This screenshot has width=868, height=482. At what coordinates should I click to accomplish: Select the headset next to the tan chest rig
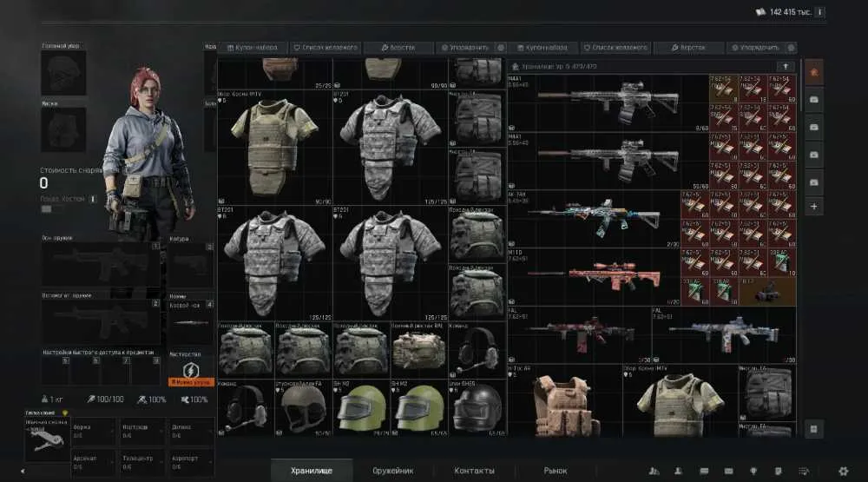pyautogui.click(x=477, y=349)
